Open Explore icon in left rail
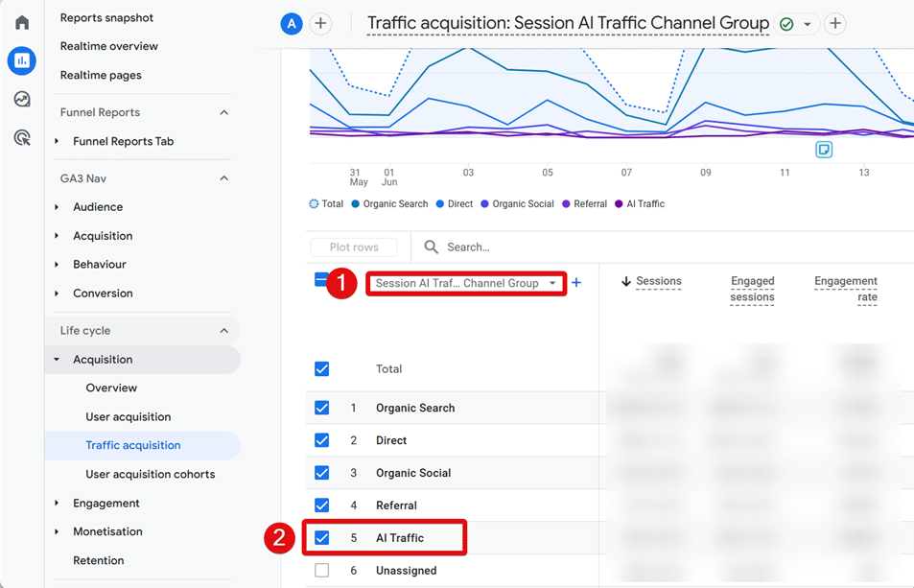This screenshot has height=588, width=914. (x=22, y=99)
